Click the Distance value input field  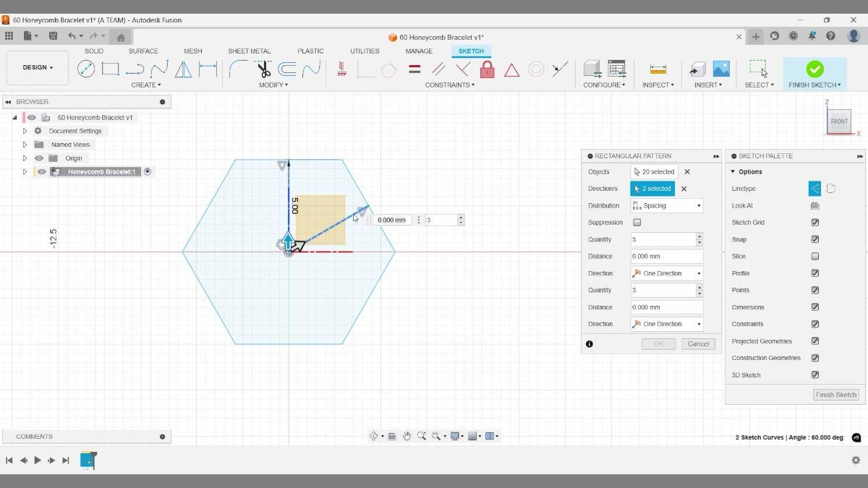point(665,256)
